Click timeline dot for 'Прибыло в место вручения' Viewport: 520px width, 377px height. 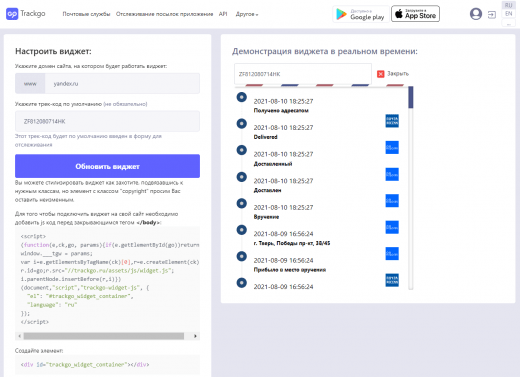(x=242, y=256)
